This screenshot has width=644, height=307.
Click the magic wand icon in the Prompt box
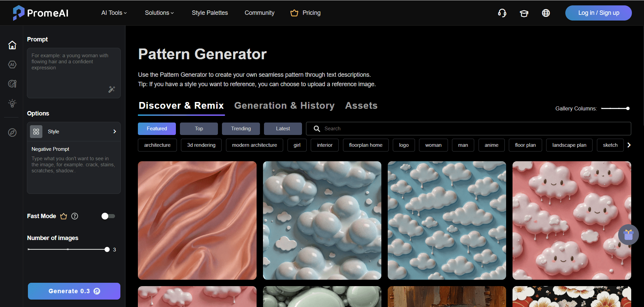pos(111,89)
